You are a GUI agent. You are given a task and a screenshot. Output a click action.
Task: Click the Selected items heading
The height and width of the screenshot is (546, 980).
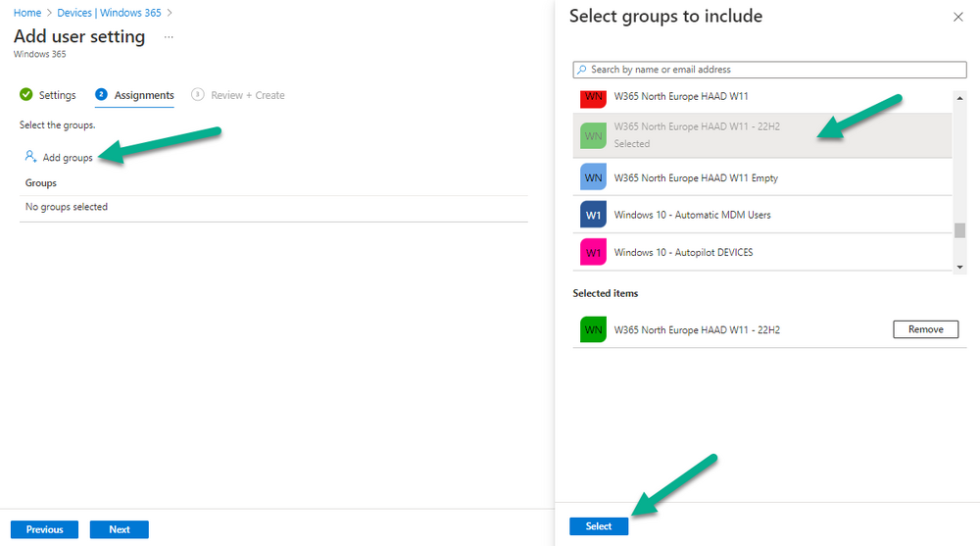click(605, 293)
